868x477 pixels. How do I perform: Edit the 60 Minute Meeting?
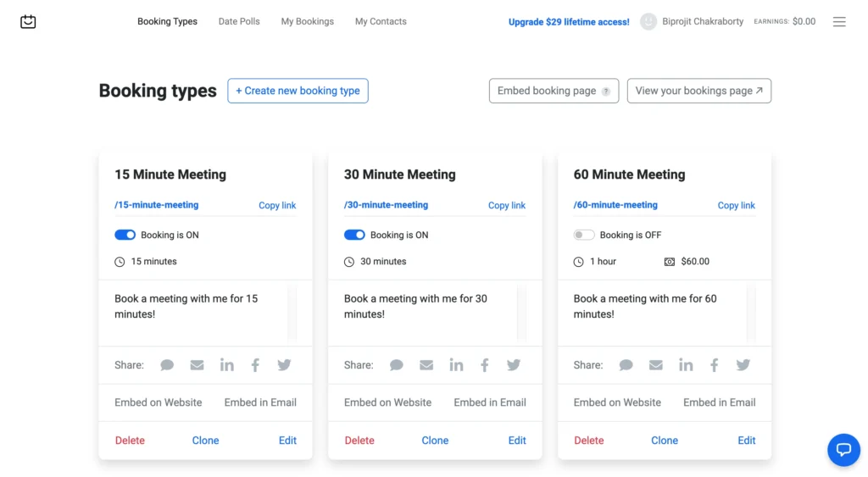[746, 441]
